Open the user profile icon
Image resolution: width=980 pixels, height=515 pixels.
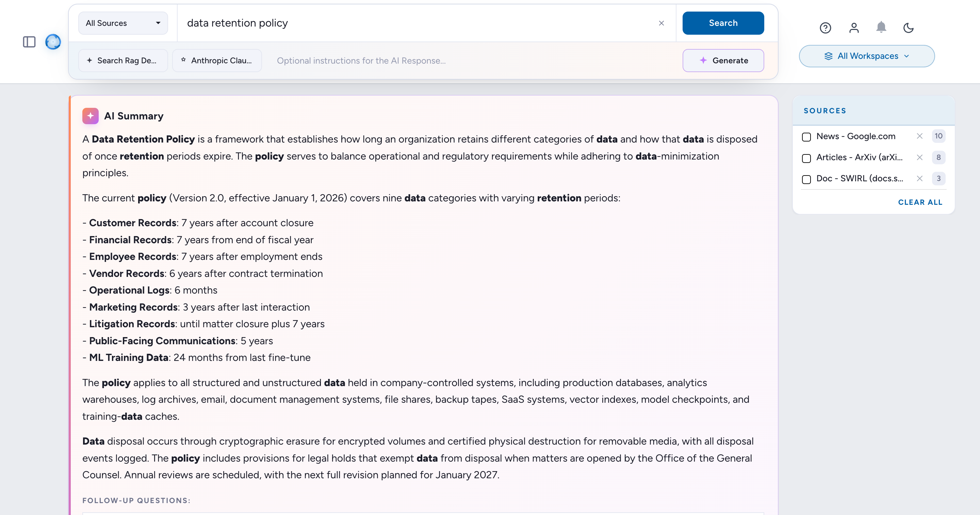[x=854, y=28]
